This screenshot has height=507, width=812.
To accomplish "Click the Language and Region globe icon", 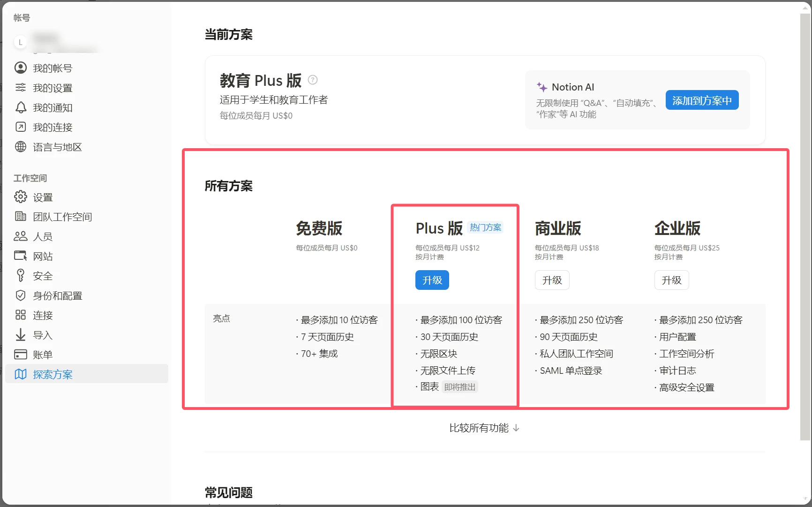I will [21, 147].
